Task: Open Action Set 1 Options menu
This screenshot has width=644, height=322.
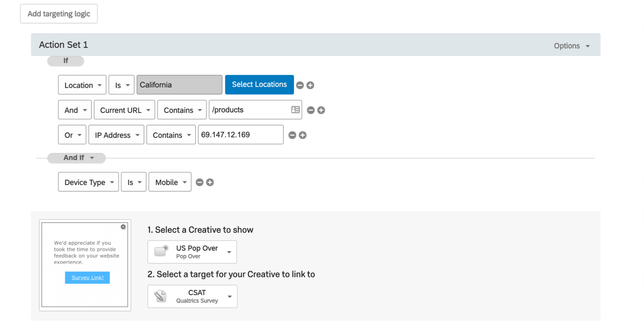Action: pos(572,46)
